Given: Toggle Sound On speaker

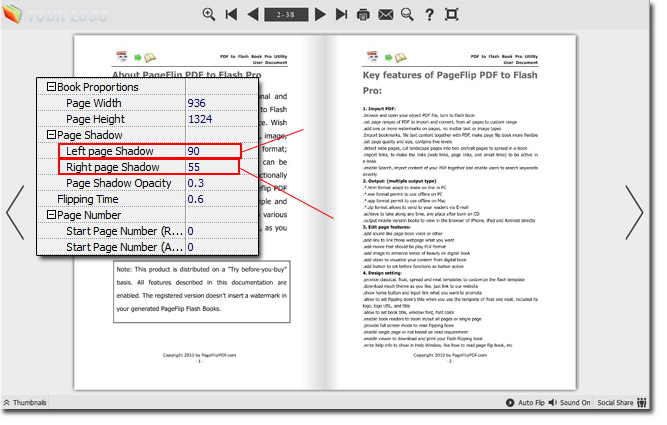Looking at the screenshot, I should (x=569, y=402).
